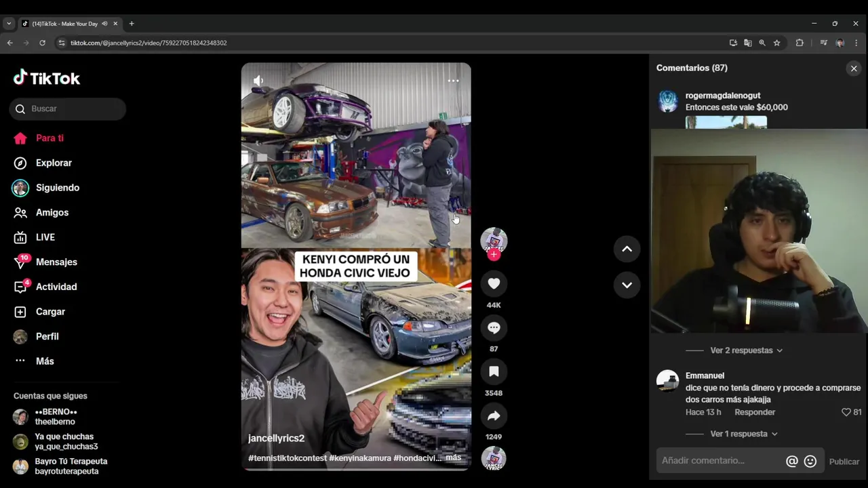Go to previous video with up arrow
Viewport: 868px width, 488px height.
627,249
